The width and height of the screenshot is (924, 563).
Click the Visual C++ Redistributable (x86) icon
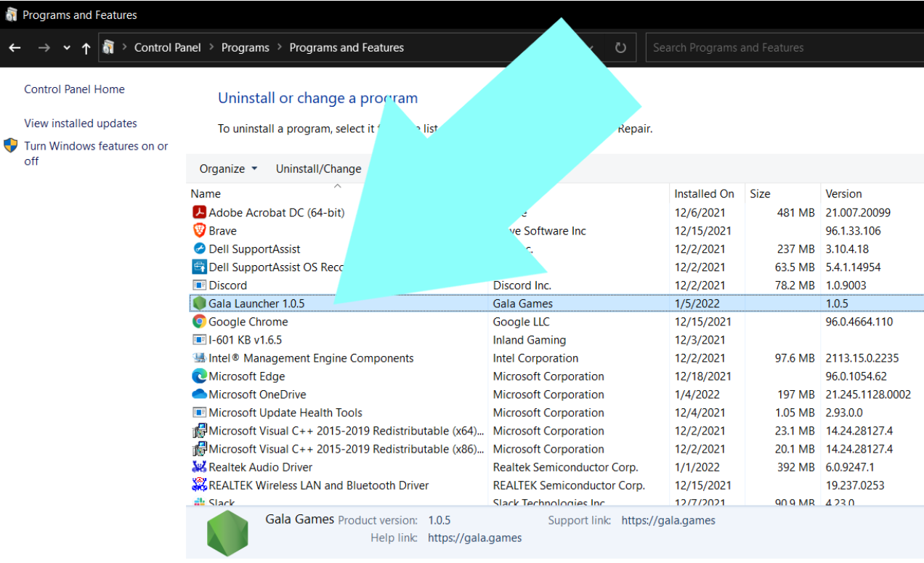click(x=199, y=449)
